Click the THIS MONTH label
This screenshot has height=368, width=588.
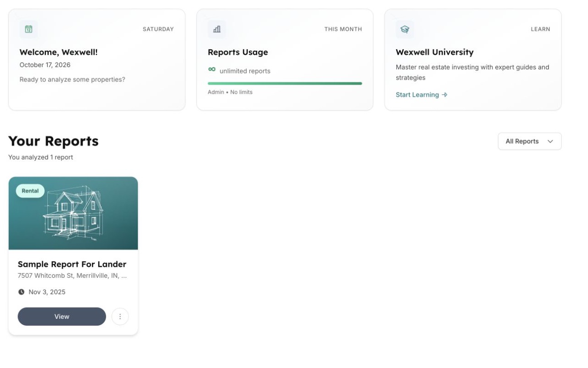(x=343, y=29)
